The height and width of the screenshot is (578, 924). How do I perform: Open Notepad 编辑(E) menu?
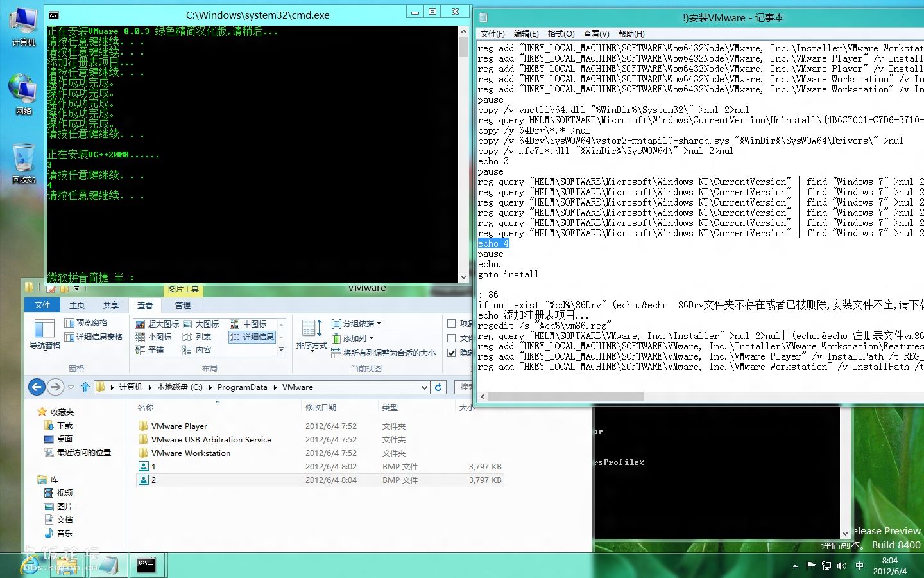[x=526, y=34]
